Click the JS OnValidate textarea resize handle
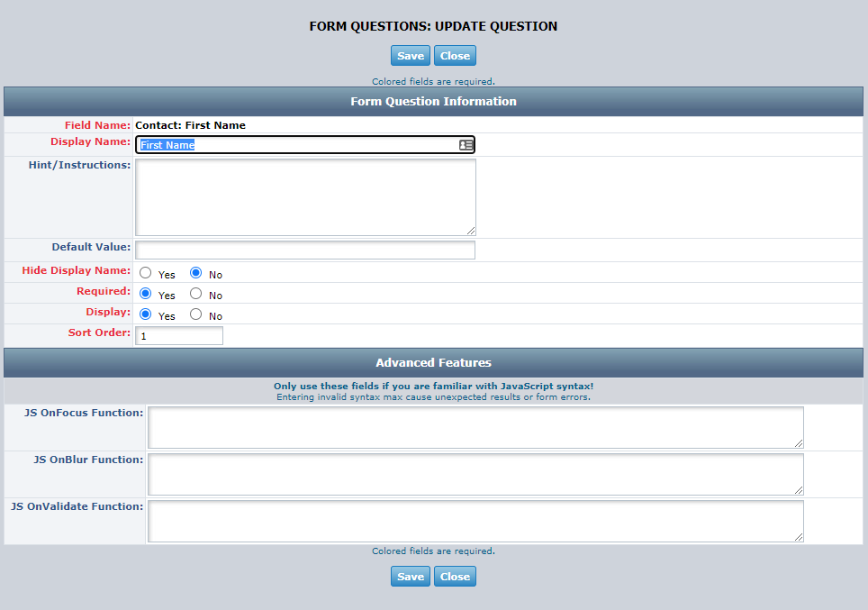 click(799, 537)
